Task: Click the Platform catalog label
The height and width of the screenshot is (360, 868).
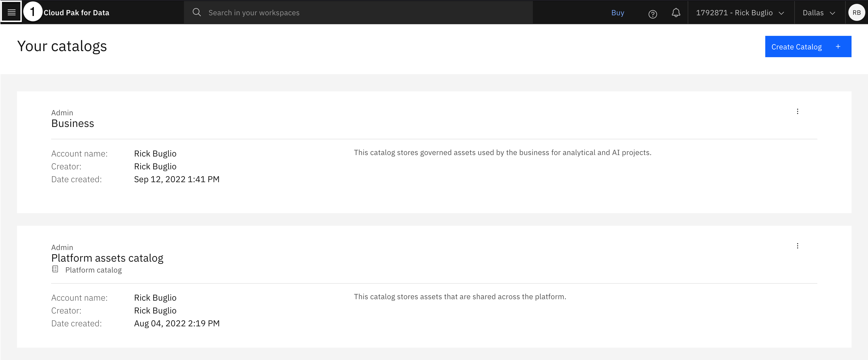Action: [93, 270]
